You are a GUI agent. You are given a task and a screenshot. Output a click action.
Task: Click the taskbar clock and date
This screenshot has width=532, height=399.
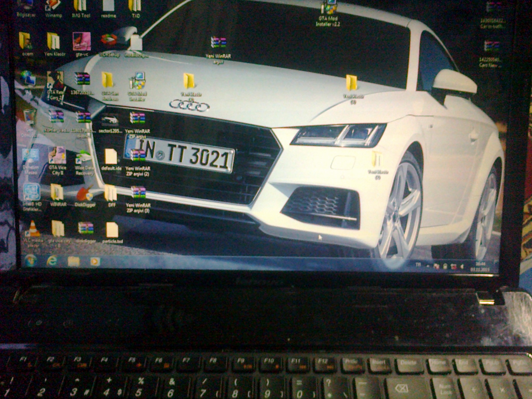480,267
